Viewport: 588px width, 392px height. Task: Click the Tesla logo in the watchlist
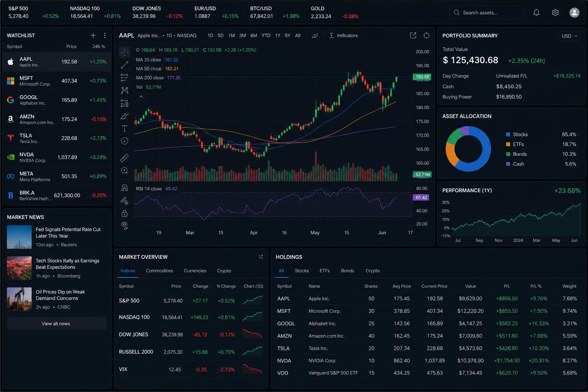pos(11,138)
